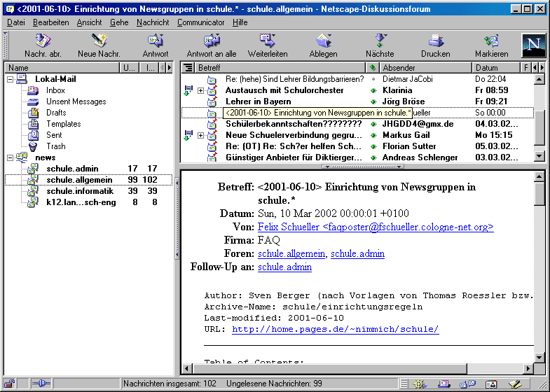Image resolution: width=550 pixels, height=392 pixels.
Task: Click right column arrow in folder pane header
Action: 170,68
